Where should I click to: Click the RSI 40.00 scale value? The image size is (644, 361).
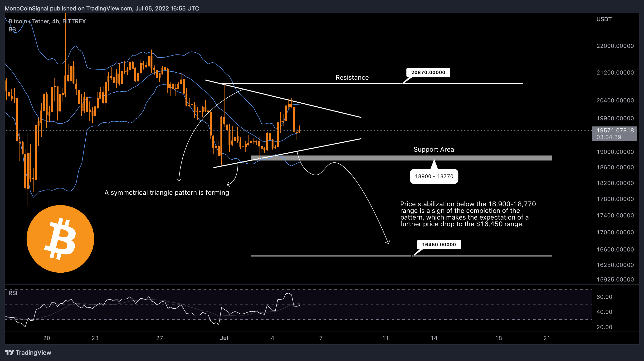pyautogui.click(x=604, y=312)
